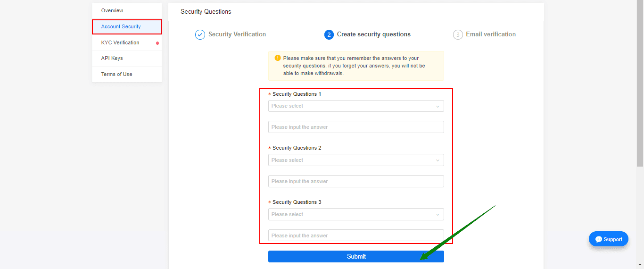The image size is (644, 269).
Task: Open Terms of Use menu item
Action: pos(116,75)
